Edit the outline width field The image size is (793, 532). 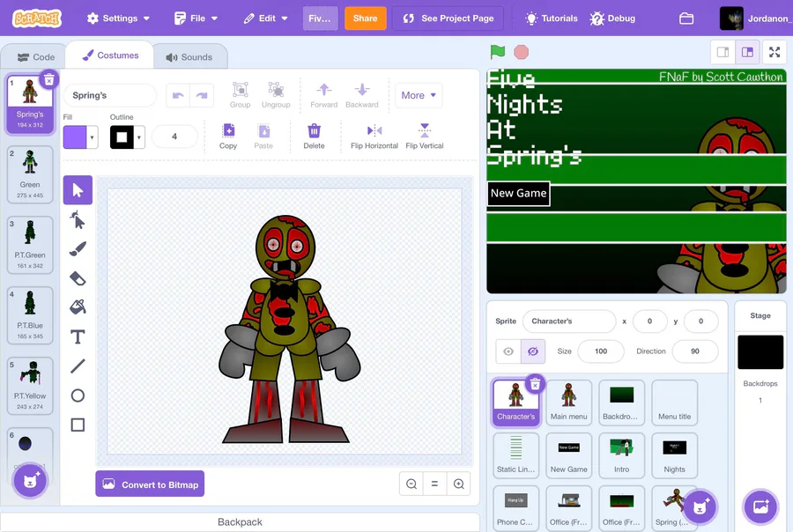[x=174, y=137]
